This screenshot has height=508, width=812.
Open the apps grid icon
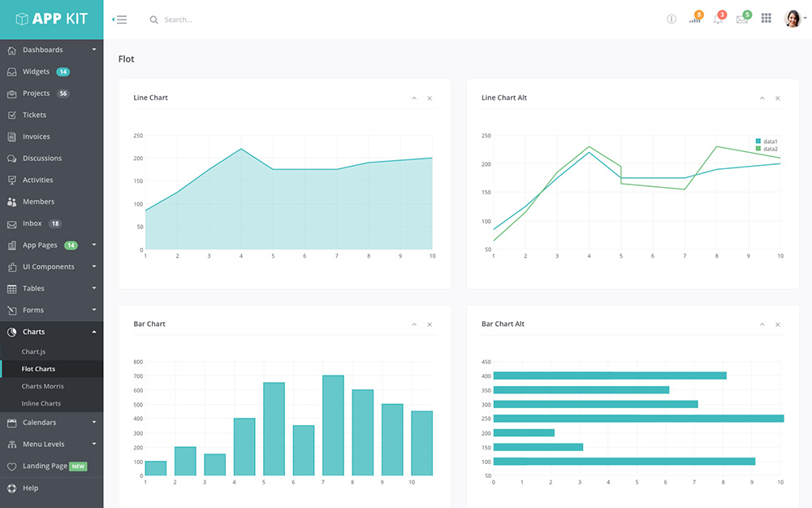pos(766,19)
